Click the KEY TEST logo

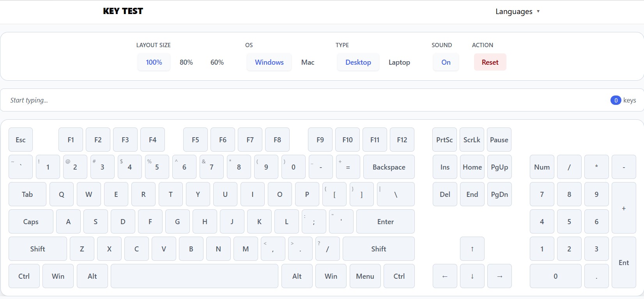(x=123, y=11)
